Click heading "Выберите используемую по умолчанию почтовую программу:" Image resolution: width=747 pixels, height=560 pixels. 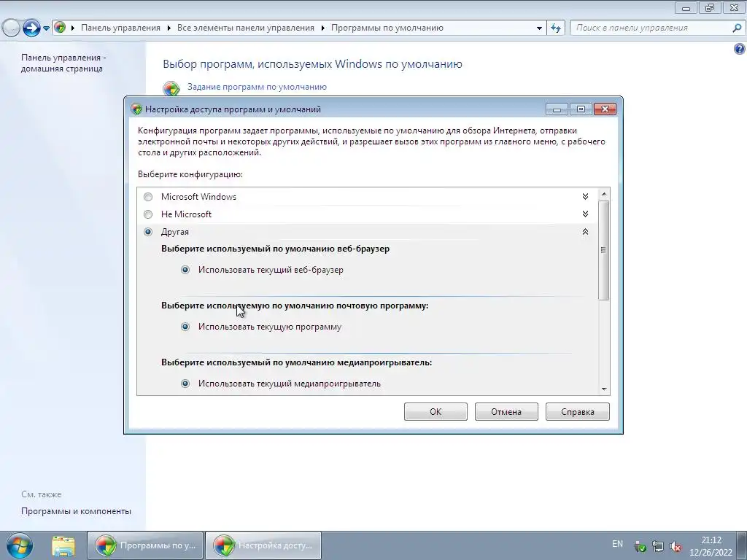coord(295,306)
